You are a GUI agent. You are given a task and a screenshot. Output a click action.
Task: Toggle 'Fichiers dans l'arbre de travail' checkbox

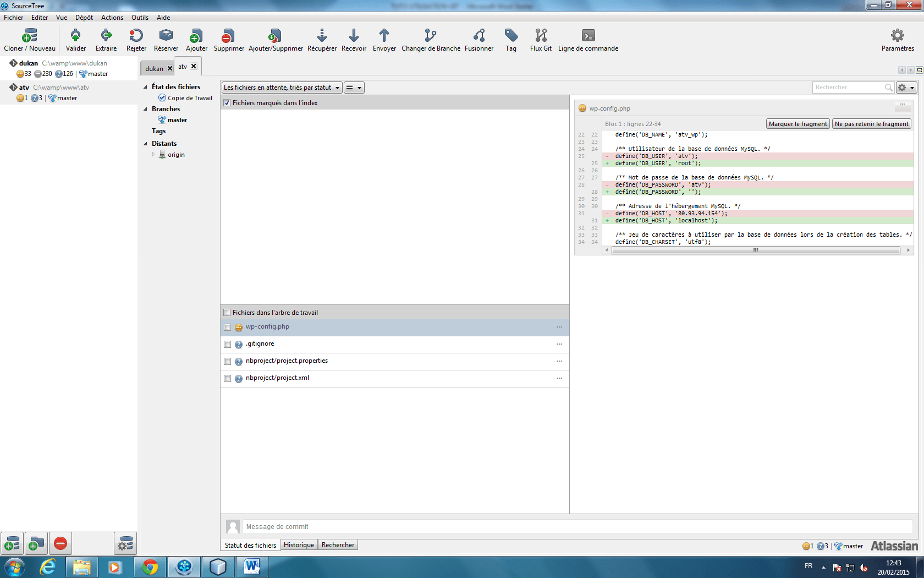(x=227, y=313)
